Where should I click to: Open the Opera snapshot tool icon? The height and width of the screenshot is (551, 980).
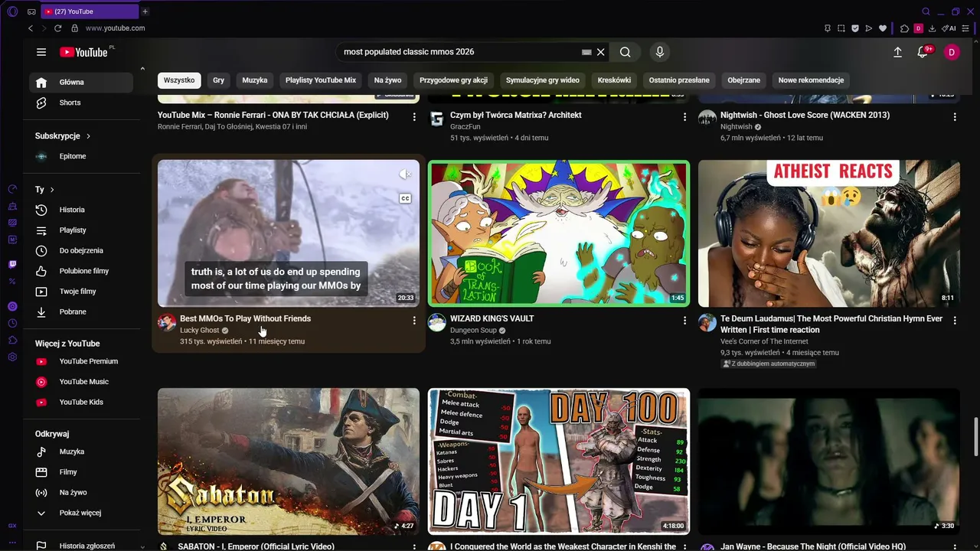841,28
